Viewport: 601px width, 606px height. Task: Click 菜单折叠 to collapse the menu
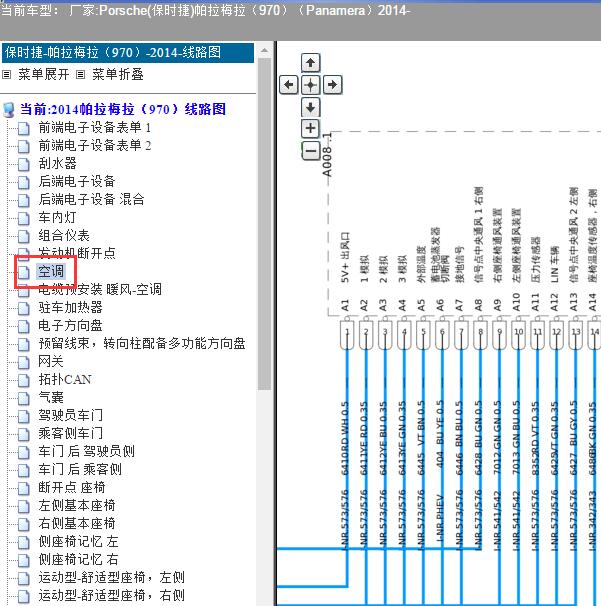(x=118, y=74)
